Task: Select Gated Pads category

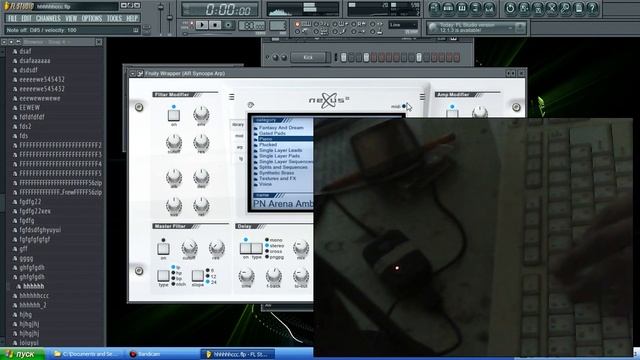Action: [272, 133]
